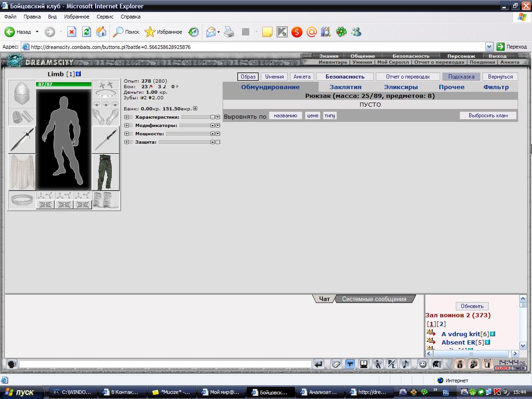Switch to Системные сообщения tab
The height and width of the screenshot is (399, 532).
(x=374, y=299)
